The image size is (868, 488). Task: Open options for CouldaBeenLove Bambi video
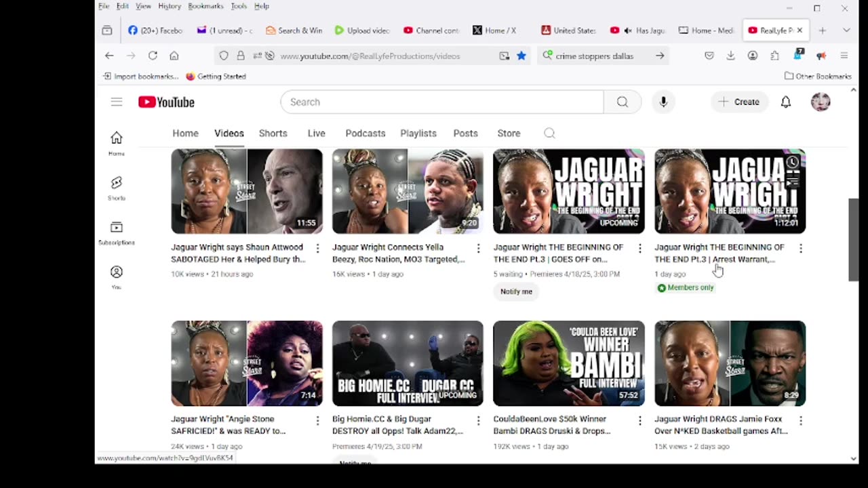click(639, 421)
